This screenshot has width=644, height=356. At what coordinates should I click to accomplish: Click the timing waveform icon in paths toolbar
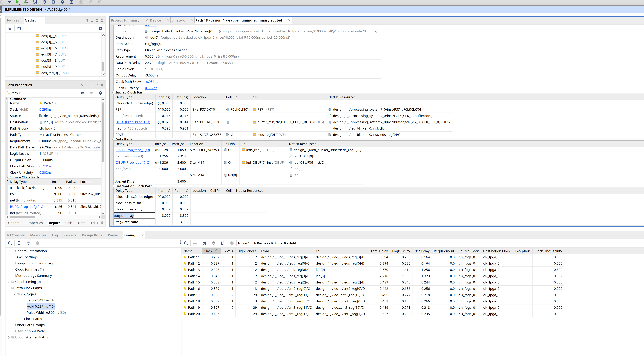coord(223,243)
